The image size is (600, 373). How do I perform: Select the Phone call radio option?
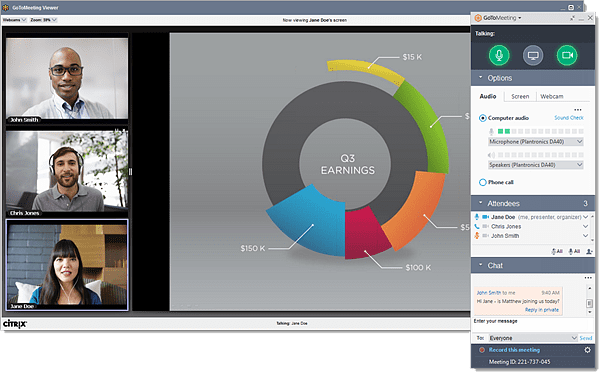483,182
